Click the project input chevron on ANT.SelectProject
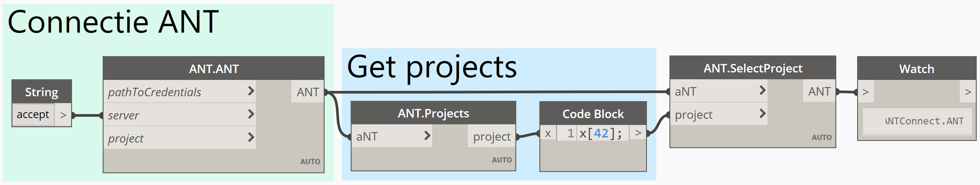 point(762,114)
